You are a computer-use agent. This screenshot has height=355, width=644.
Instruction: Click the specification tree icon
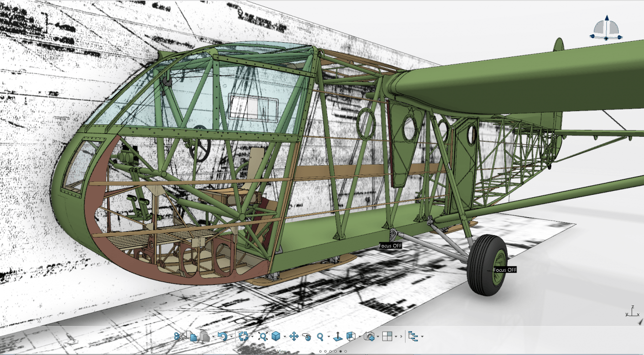click(x=412, y=337)
